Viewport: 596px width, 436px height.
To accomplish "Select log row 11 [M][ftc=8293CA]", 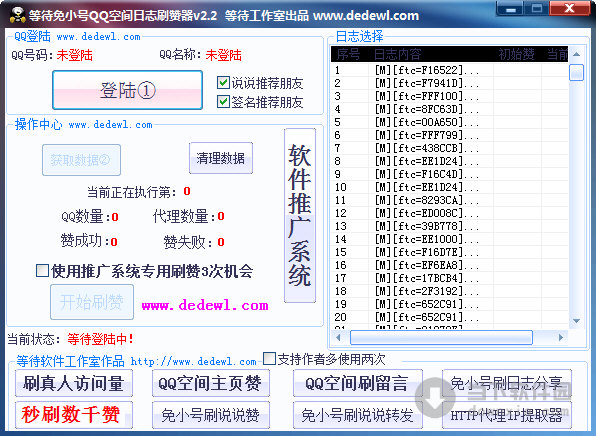I will tap(450, 200).
